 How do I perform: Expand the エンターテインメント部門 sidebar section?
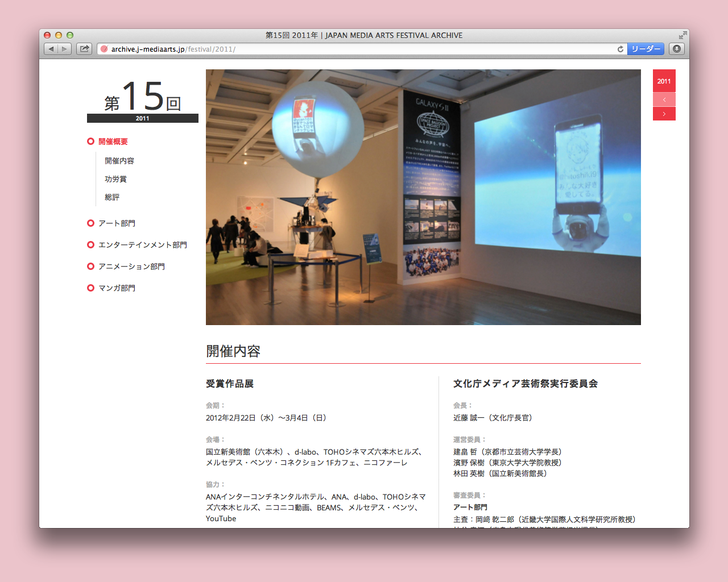click(142, 245)
